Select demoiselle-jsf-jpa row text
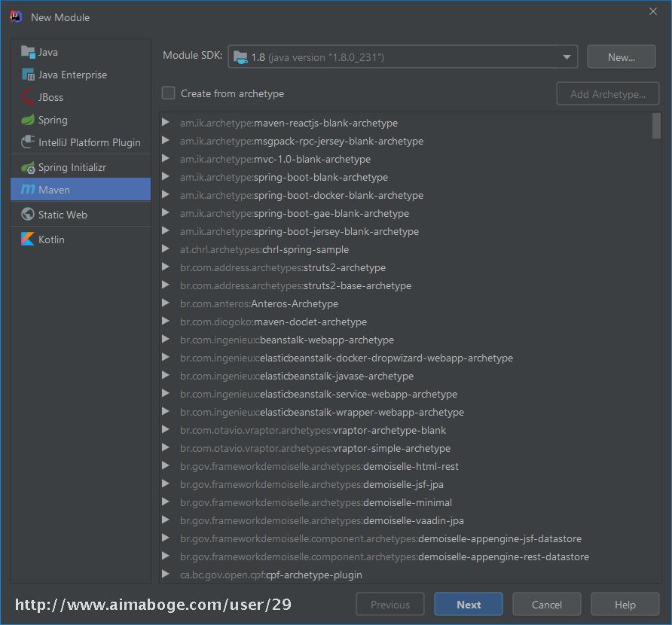Image resolution: width=672 pixels, height=625 pixels. pos(312,484)
